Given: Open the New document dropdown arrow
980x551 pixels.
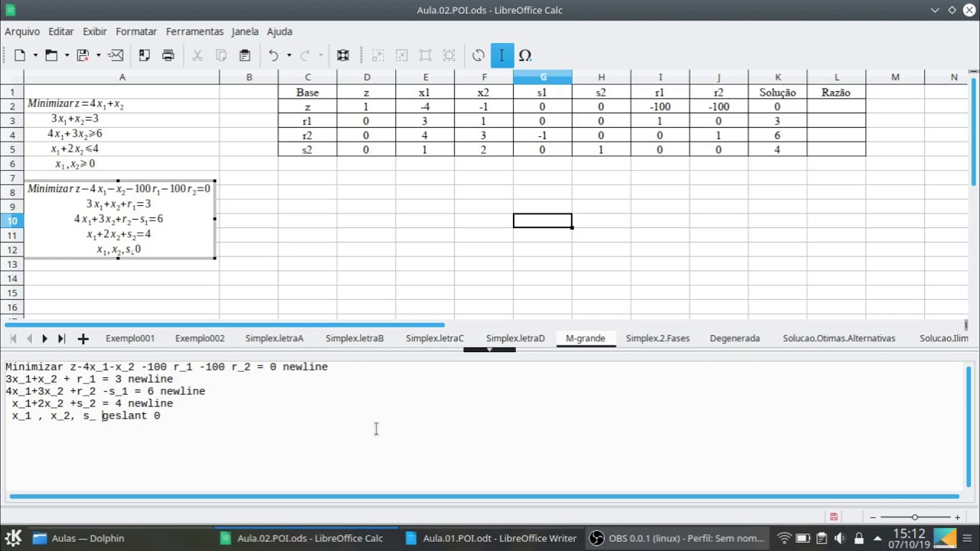Looking at the screenshot, I should tap(35, 55).
